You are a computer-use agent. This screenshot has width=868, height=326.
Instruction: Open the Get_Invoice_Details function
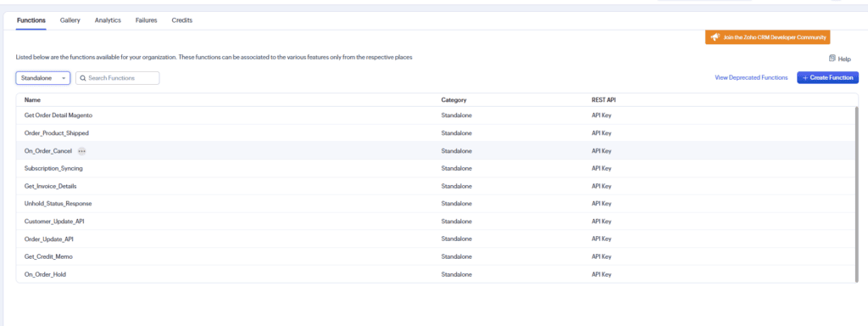pyautogui.click(x=50, y=186)
